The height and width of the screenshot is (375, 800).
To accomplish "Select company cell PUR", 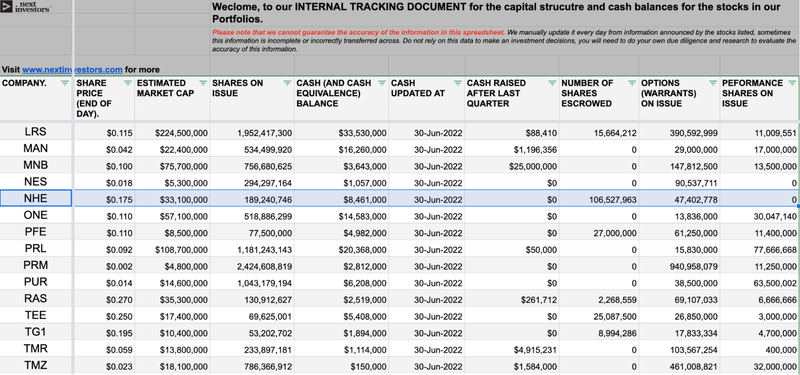I will click(x=35, y=282).
